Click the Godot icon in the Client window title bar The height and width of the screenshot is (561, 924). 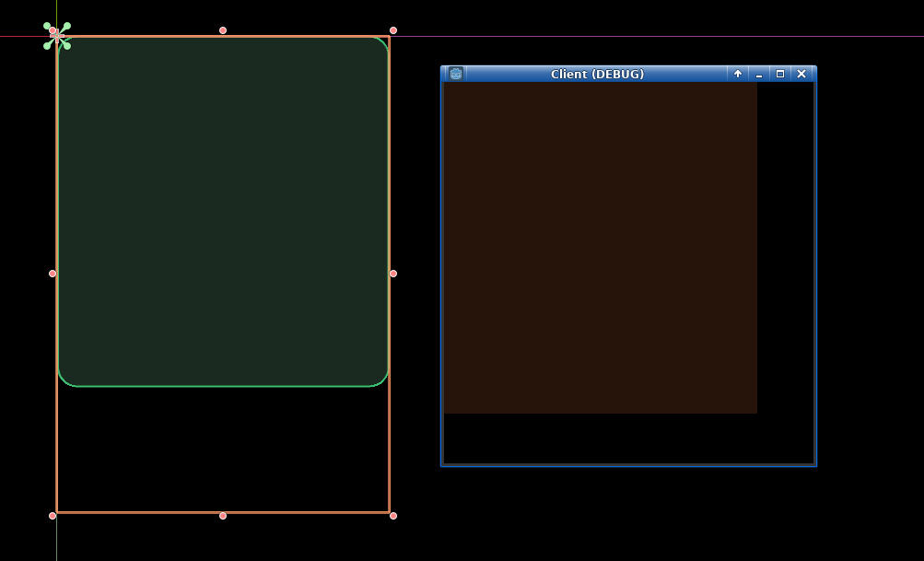coord(455,74)
